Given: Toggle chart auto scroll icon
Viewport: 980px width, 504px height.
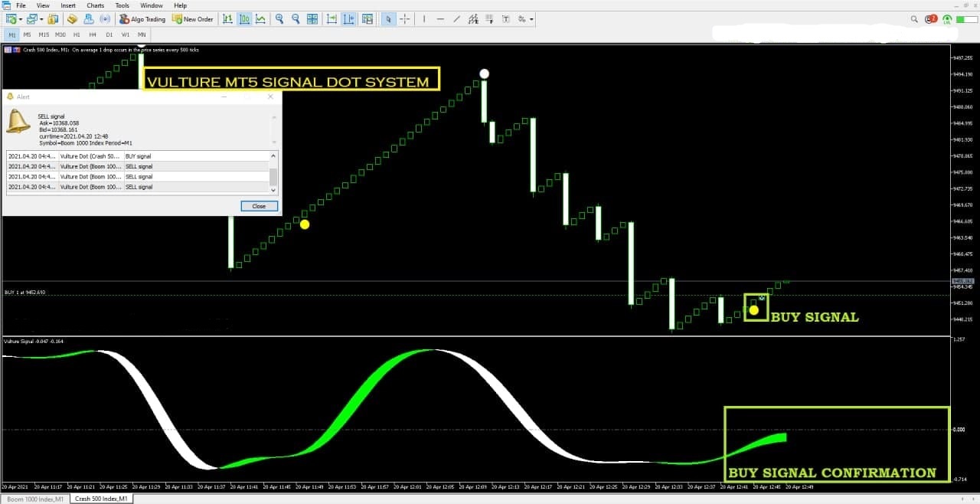Looking at the screenshot, I should (x=331, y=18).
